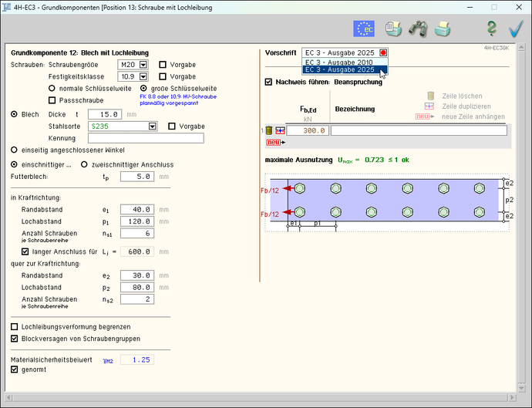Screen dimensions: 532x408
Task: Click the output settings printer-with-page icon
Action: coord(393,29)
